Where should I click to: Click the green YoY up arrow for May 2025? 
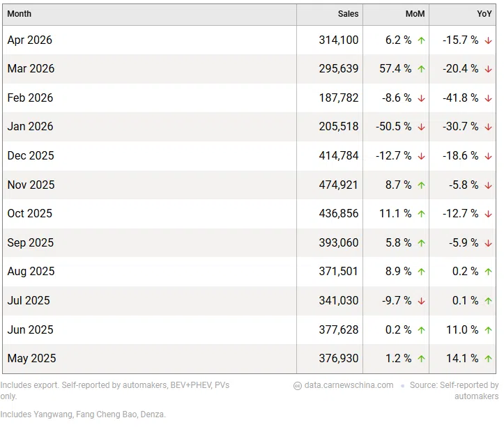488,359
